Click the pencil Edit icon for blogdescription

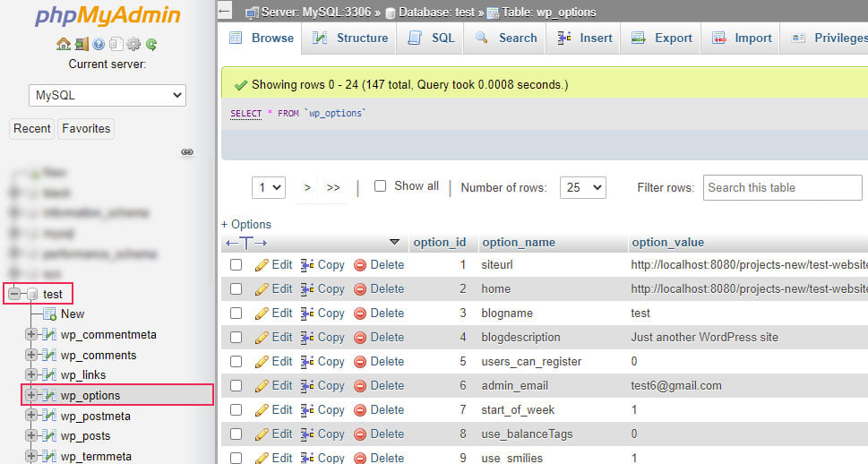(x=262, y=338)
